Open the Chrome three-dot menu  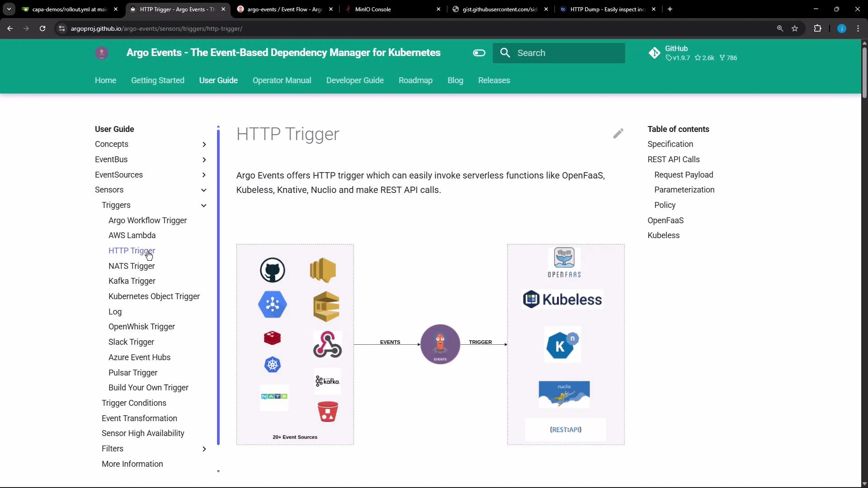858,28
